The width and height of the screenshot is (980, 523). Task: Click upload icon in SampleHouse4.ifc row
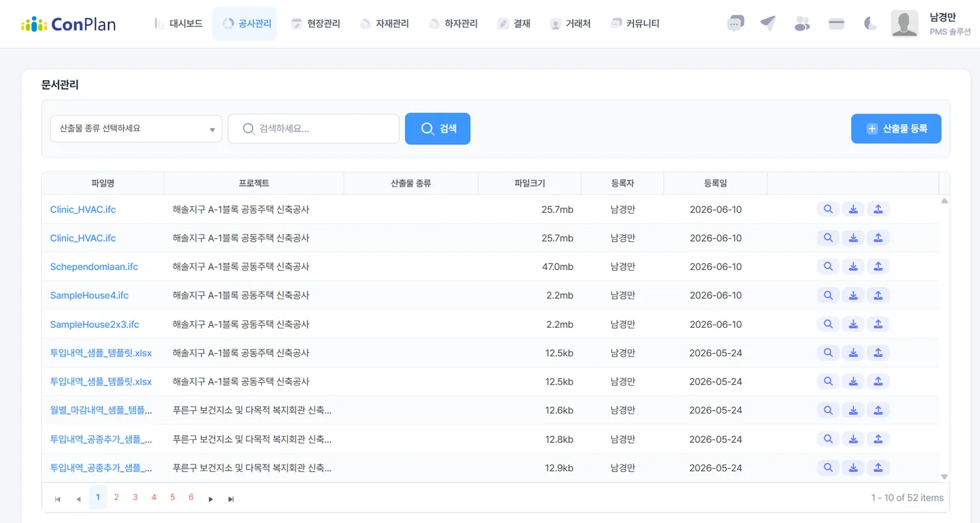pyautogui.click(x=878, y=295)
